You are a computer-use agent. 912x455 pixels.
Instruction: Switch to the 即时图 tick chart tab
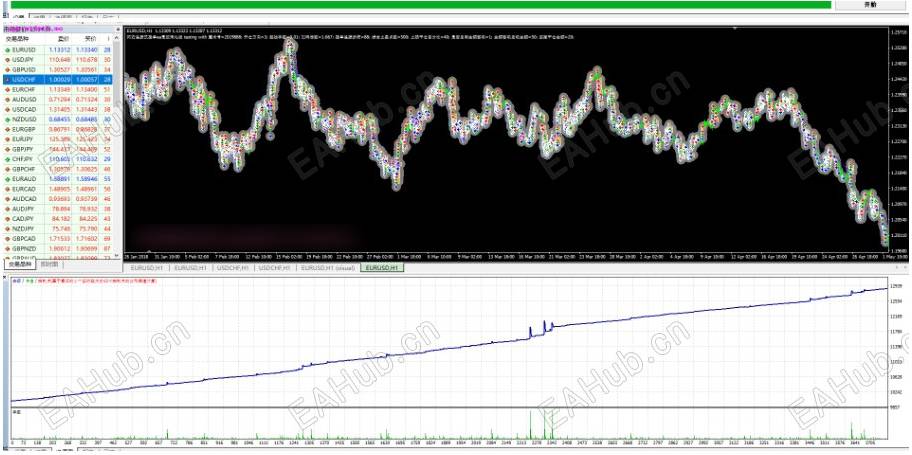(47, 265)
